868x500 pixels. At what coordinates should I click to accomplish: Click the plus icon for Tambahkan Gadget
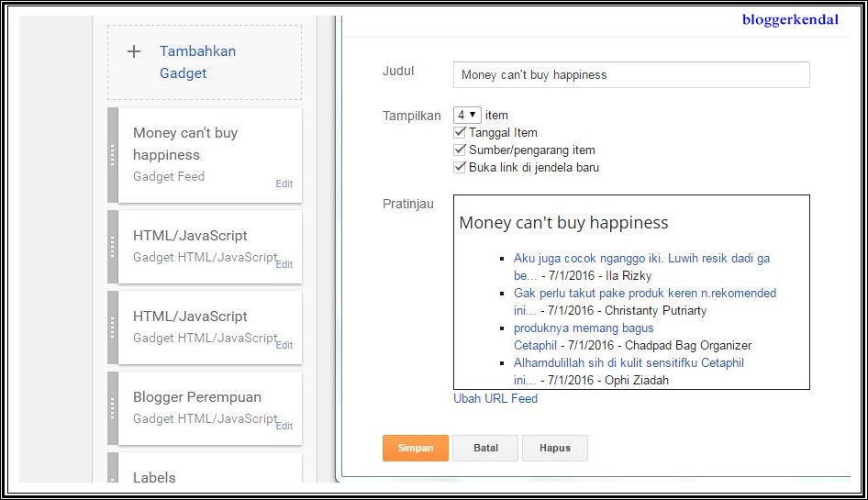pos(134,51)
